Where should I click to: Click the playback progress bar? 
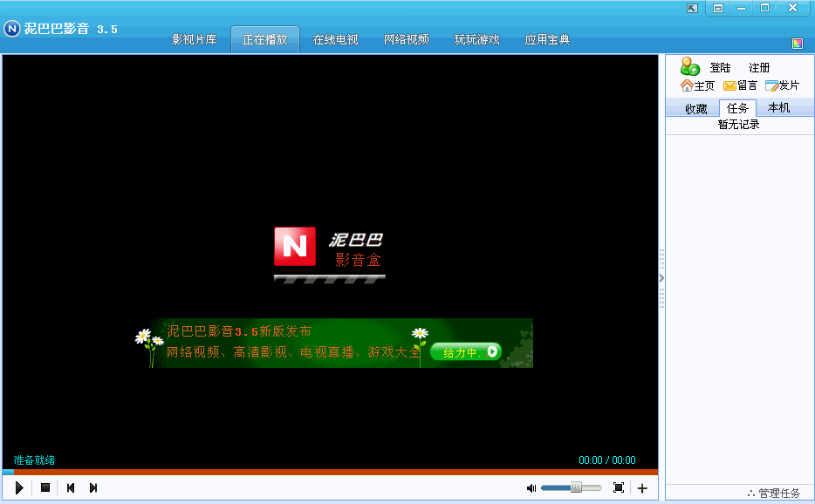pos(330,472)
